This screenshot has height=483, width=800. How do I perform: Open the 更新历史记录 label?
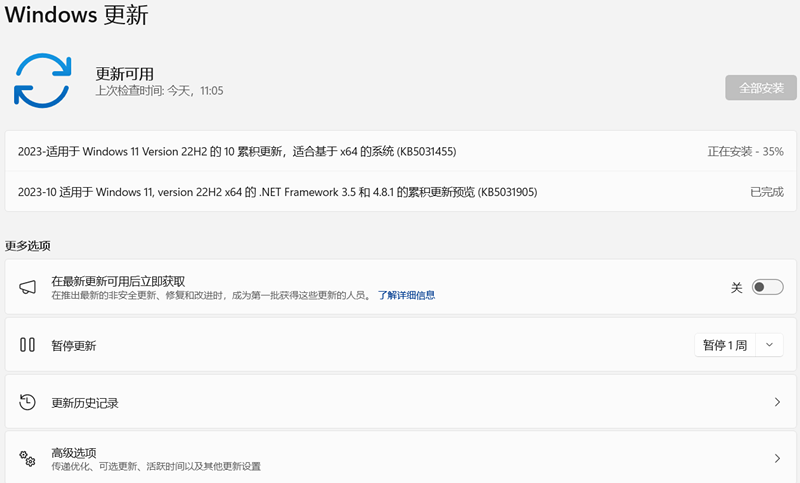pyautogui.click(x=85, y=403)
